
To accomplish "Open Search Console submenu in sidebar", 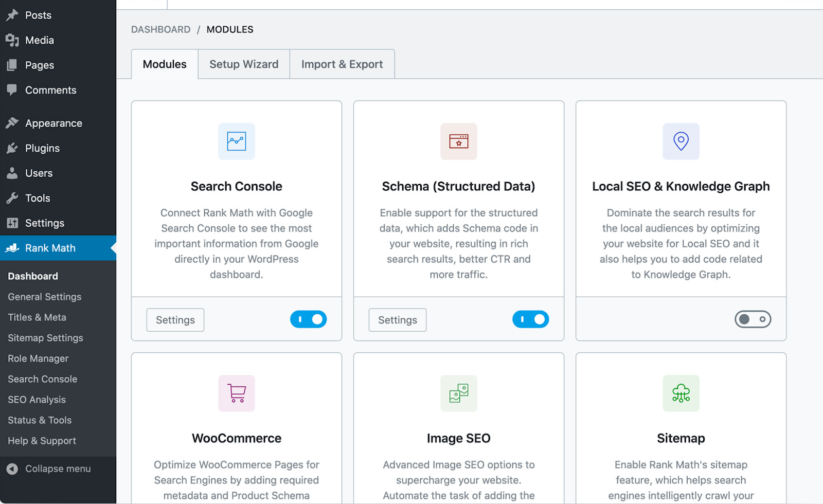I will point(43,379).
